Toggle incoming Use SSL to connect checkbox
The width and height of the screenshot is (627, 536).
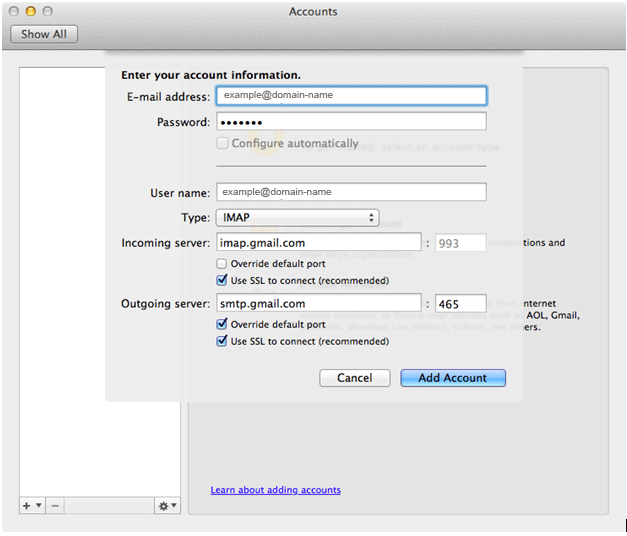click(x=222, y=280)
